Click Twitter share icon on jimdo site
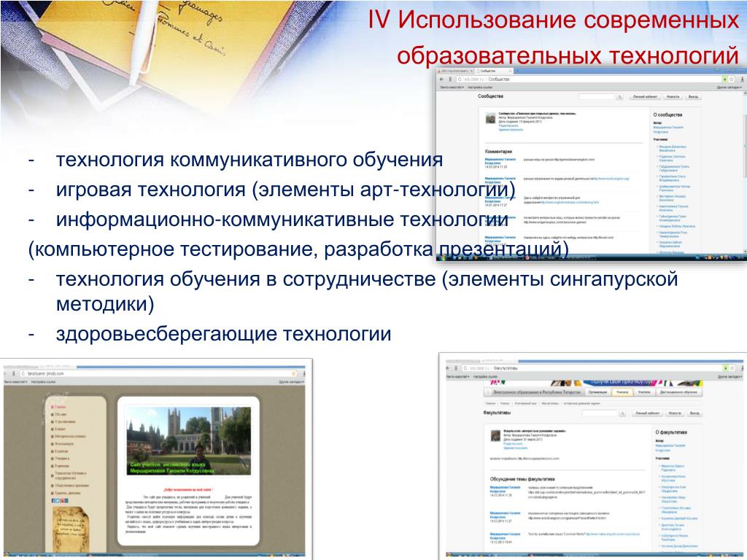Image resolution: width=747 pixels, height=560 pixels. click(58, 500)
